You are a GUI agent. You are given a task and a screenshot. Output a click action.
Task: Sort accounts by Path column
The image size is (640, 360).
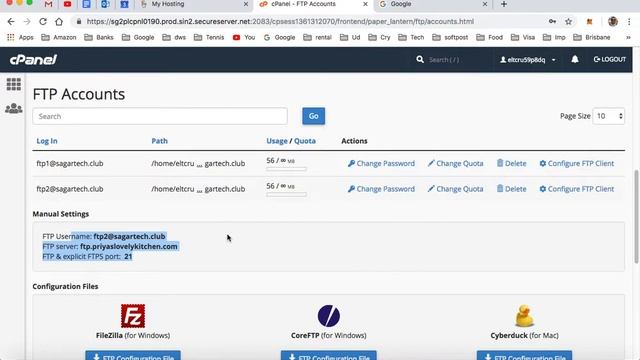160,141
